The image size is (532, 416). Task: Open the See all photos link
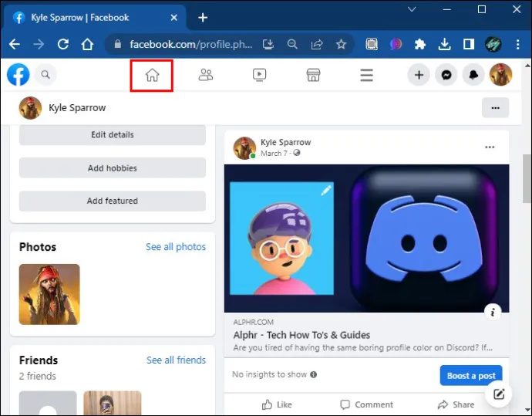[x=176, y=247]
